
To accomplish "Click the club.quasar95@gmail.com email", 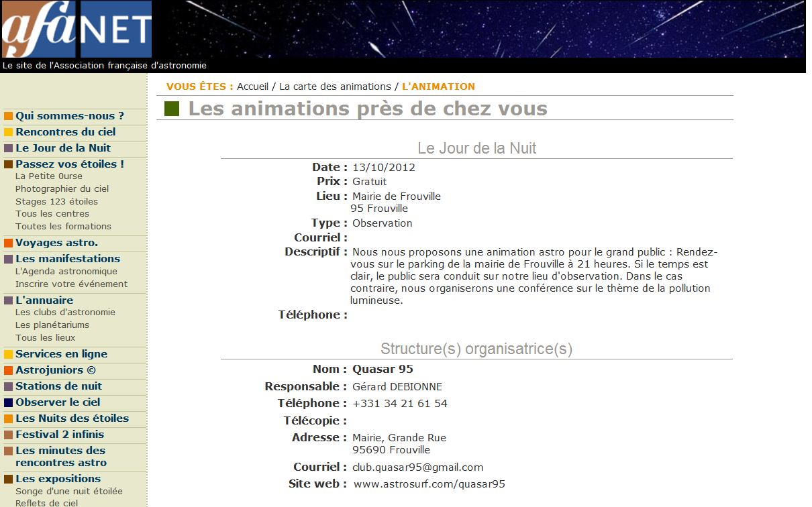I will 418,467.
